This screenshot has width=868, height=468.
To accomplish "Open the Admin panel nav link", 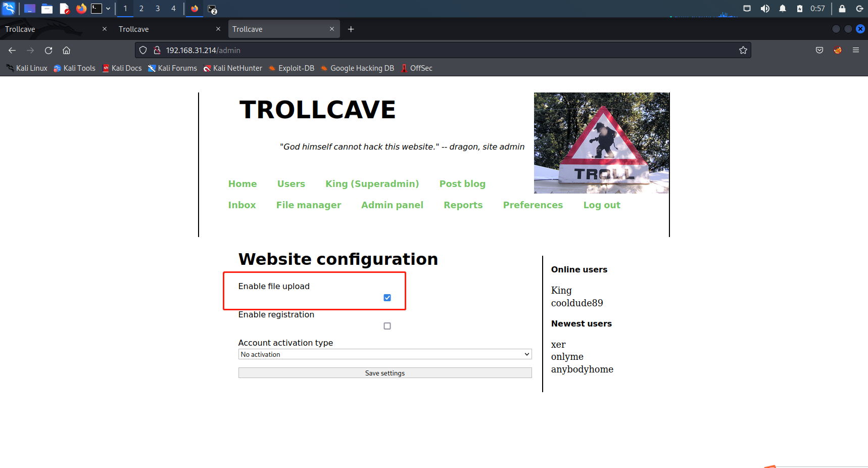I will (392, 205).
